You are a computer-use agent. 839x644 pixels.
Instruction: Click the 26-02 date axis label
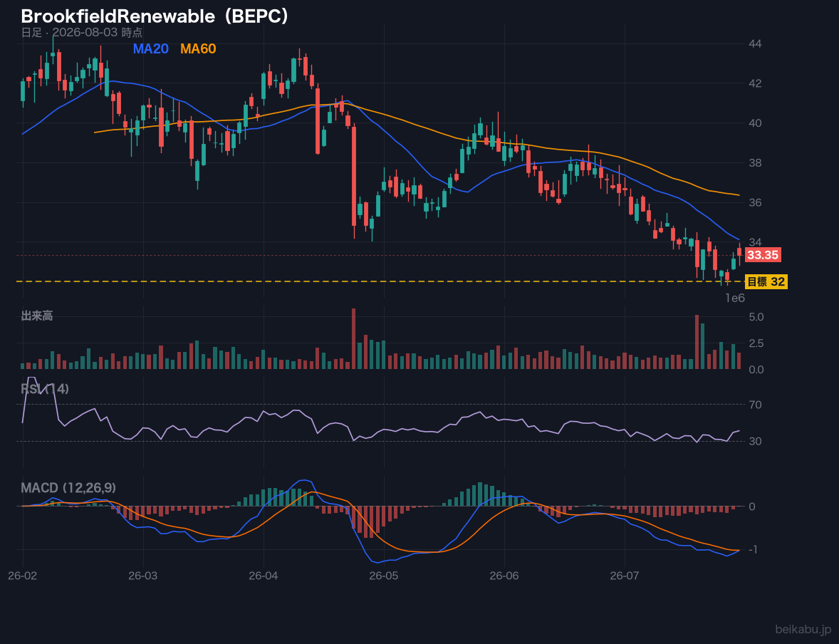tap(23, 576)
